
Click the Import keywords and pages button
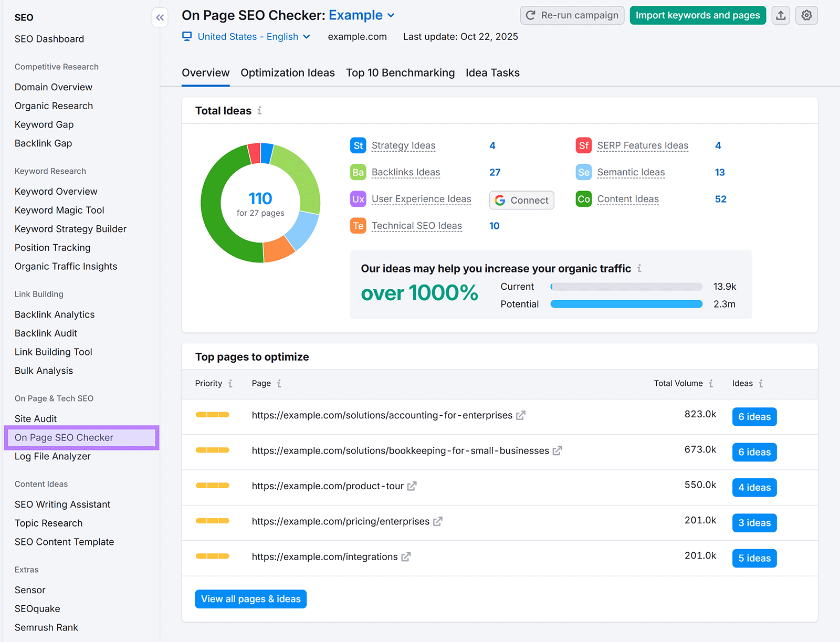tap(697, 15)
